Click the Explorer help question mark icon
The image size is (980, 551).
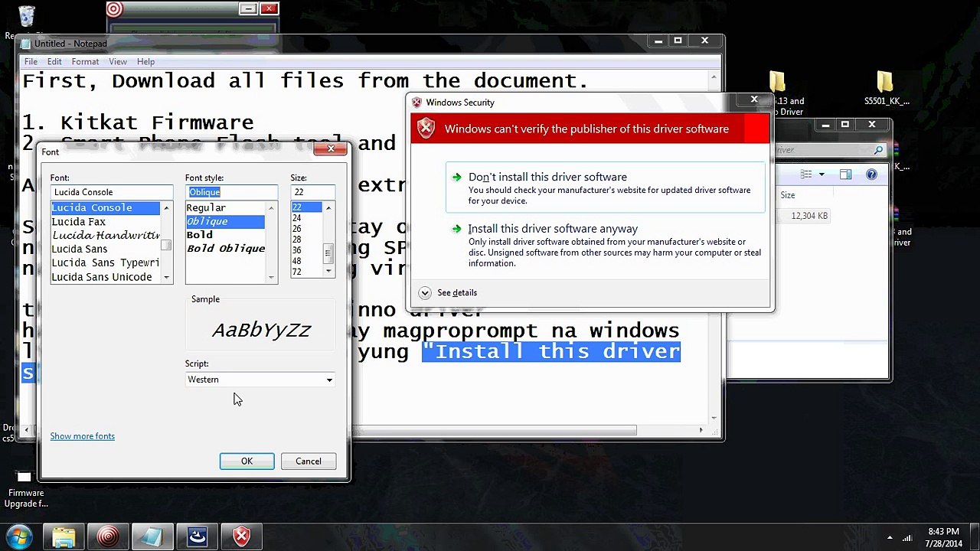871,175
